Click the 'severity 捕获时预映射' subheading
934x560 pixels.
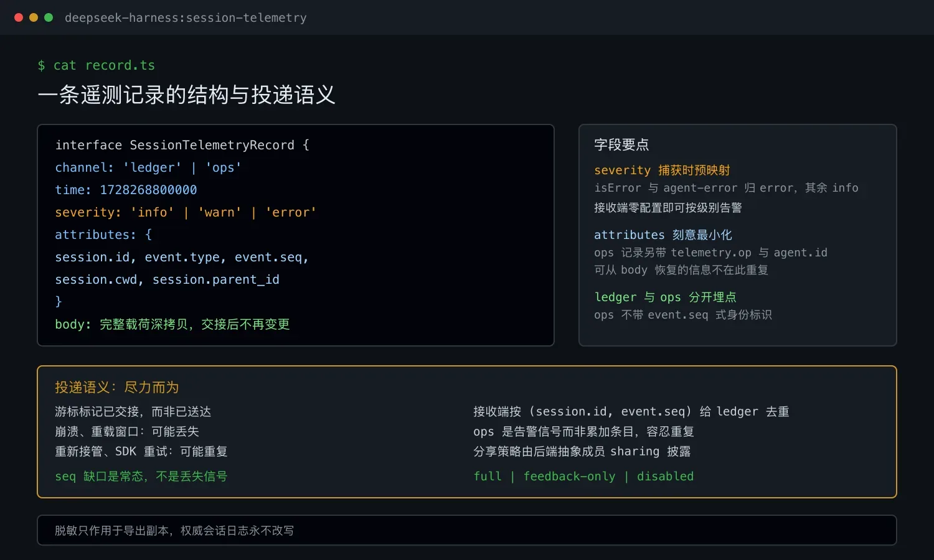662,170
